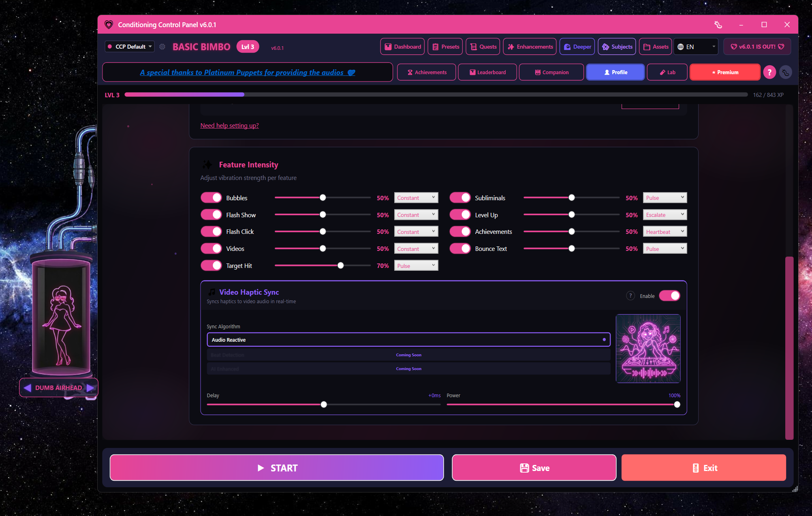
Task: Click the heart app icon in title bar
Action: 109,25
